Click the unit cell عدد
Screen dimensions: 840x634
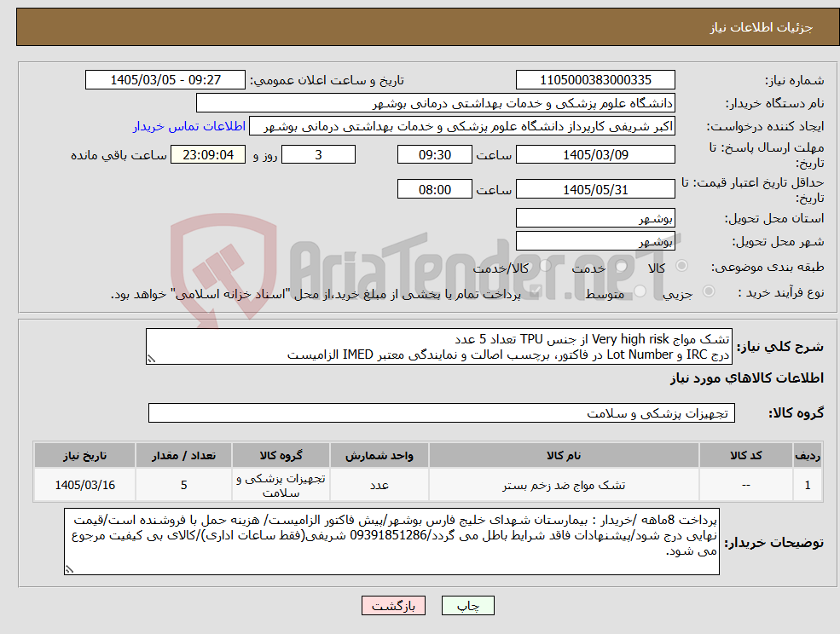pos(379,485)
